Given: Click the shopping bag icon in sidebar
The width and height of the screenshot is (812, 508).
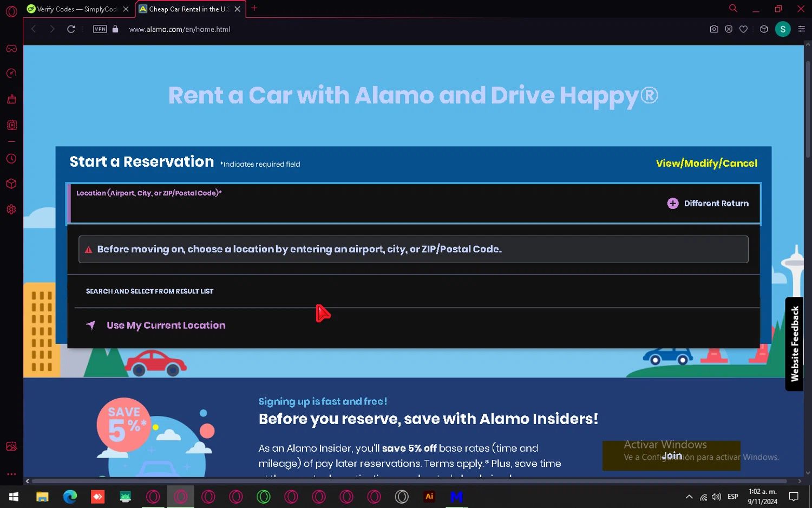Looking at the screenshot, I should tap(11, 99).
